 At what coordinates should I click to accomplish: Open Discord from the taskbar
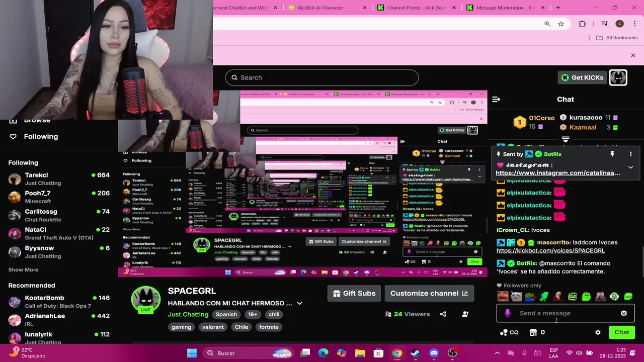click(434, 353)
